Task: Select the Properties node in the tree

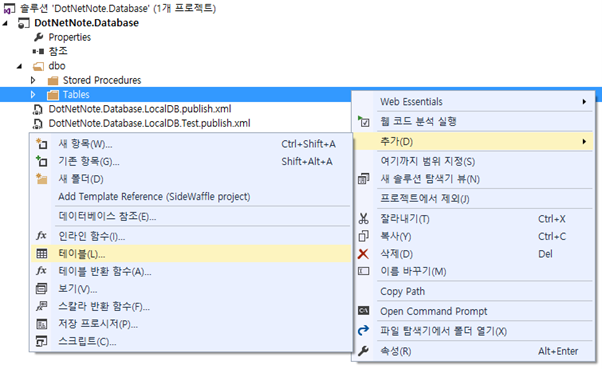Action: point(69,37)
